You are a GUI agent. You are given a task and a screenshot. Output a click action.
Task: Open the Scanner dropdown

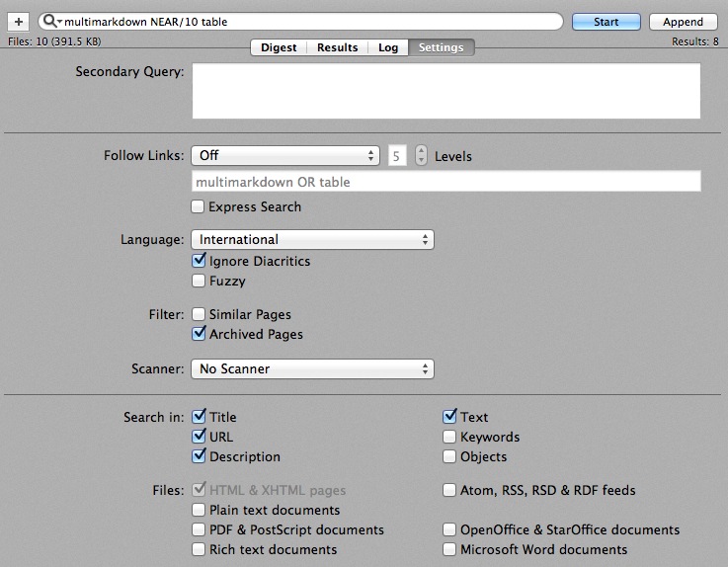click(312, 369)
